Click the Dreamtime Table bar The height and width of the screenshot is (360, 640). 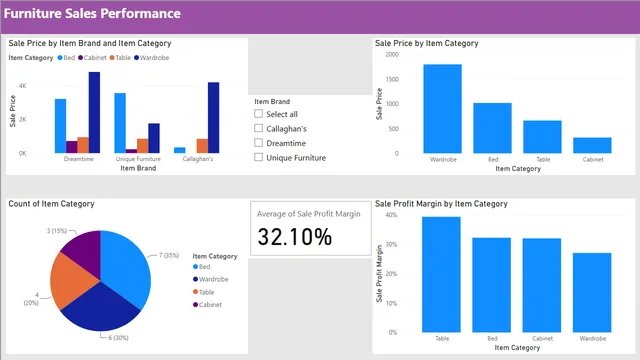83,145
